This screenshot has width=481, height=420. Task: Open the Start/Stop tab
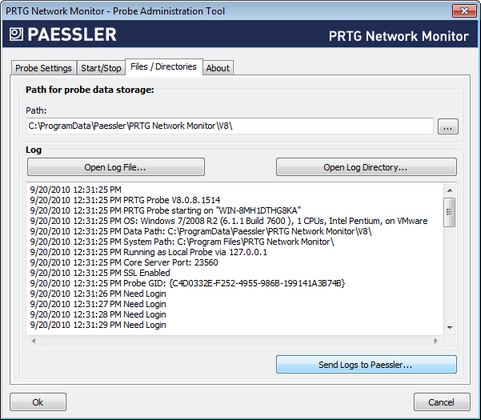pyautogui.click(x=101, y=68)
